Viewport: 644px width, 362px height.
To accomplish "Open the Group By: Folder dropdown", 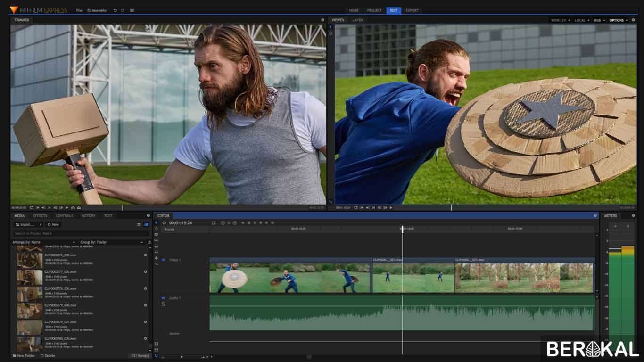I will click(112, 242).
